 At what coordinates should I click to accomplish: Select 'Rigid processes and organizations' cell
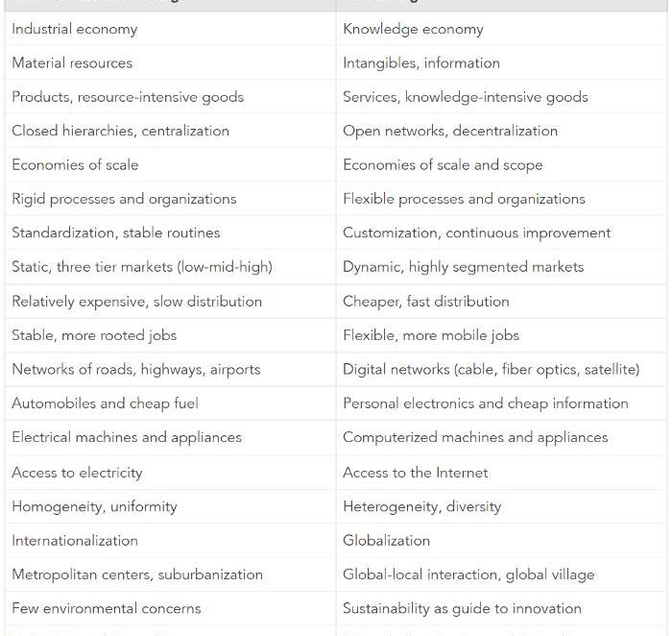coord(124,199)
